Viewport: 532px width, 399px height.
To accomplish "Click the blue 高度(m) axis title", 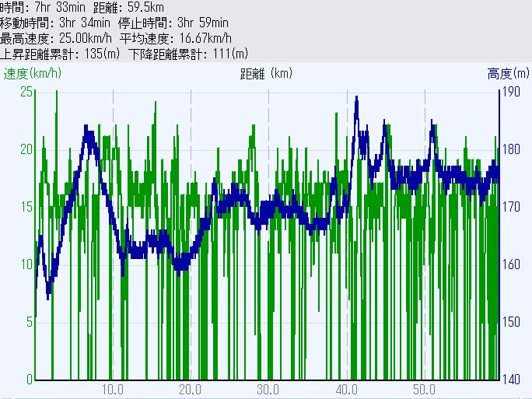I will (509, 74).
